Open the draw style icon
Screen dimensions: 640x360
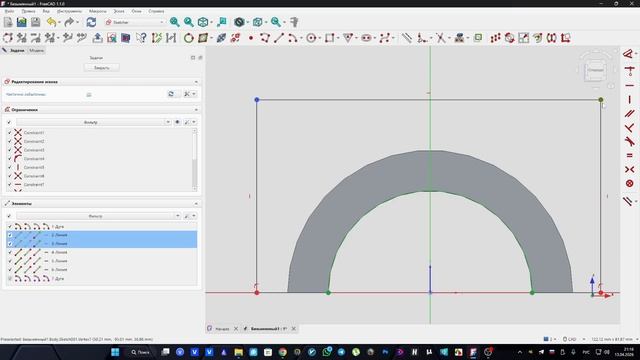[239, 22]
